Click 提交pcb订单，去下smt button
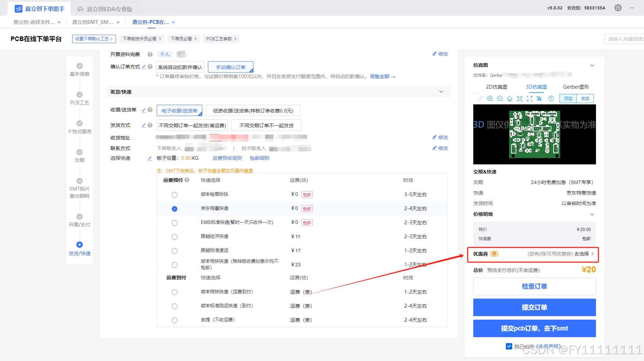This screenshot has height=361, width=644. point(534,328)
